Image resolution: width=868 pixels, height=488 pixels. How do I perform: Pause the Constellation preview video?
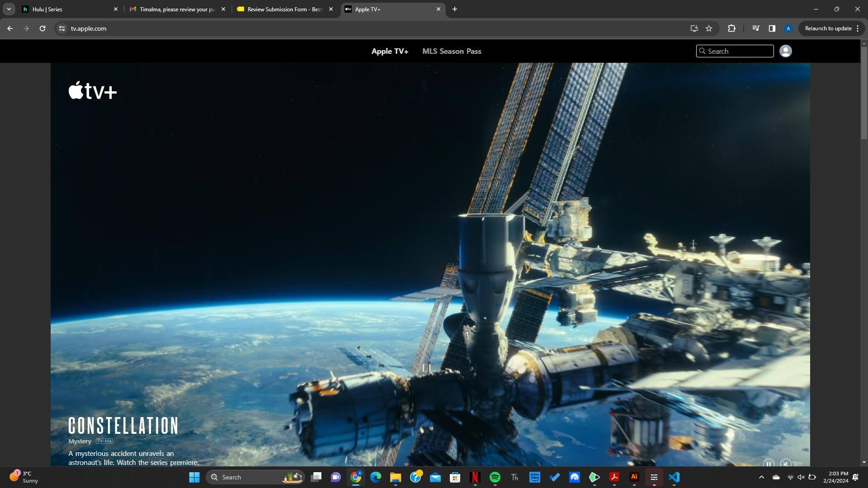coord(768,464)
